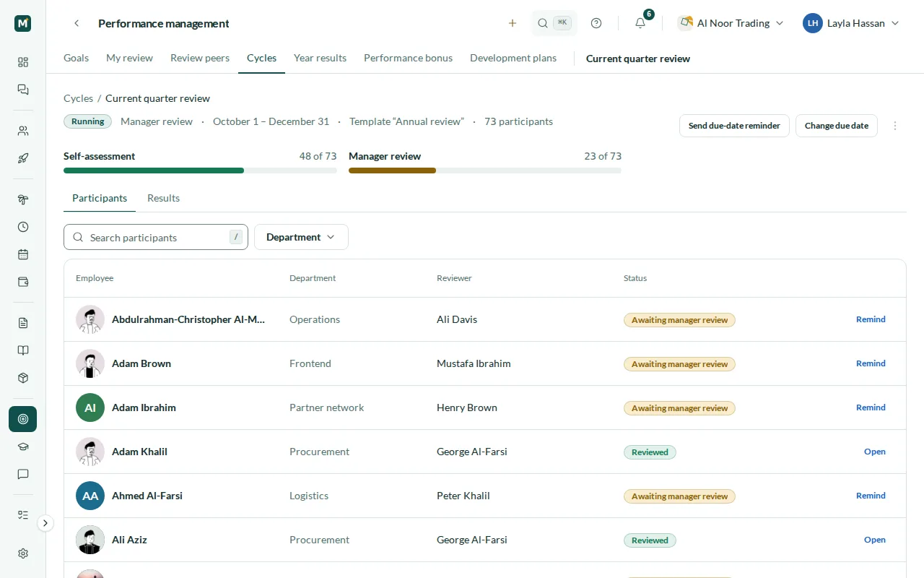Viewport: 924px width, 578px height.
Task: Open the chat bubbles icon in sidebar
Action: point(23,90)
